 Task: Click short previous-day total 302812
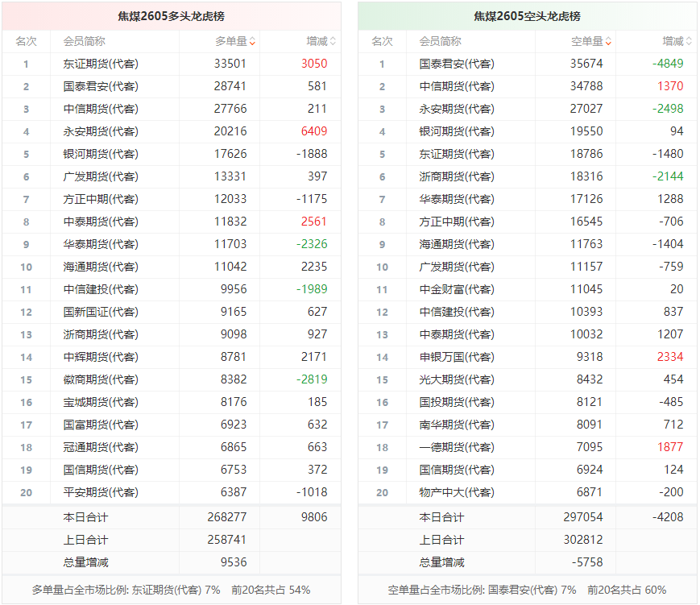click(583, 540)
